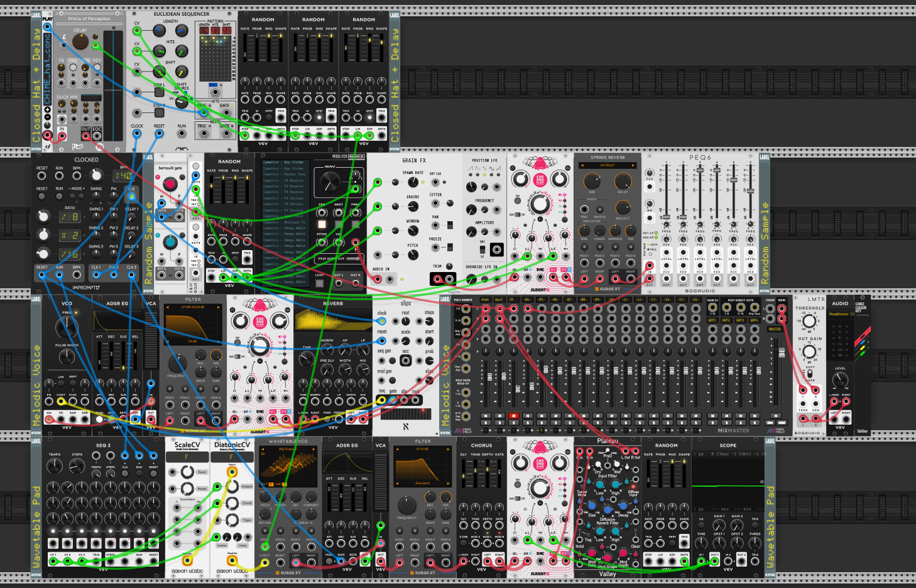Click the lower RUN button on CLOCKED

tap(59, 196)
